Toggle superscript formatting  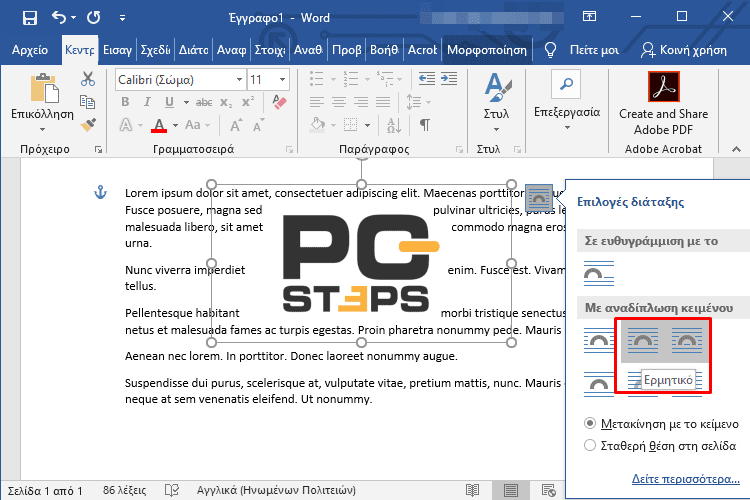pos(248,101)
